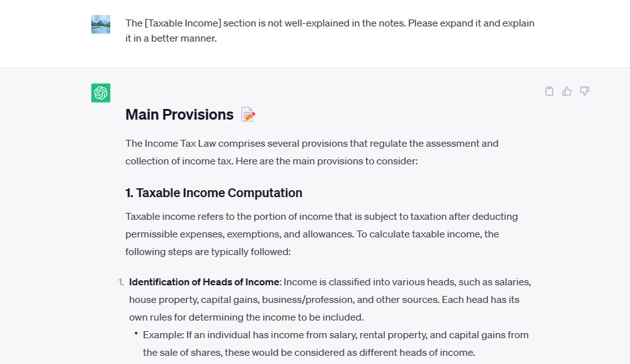This screenshot has width=630, height=364.
Task: Click the bullet point before "Example"
Action: click(x=136, y=334)
